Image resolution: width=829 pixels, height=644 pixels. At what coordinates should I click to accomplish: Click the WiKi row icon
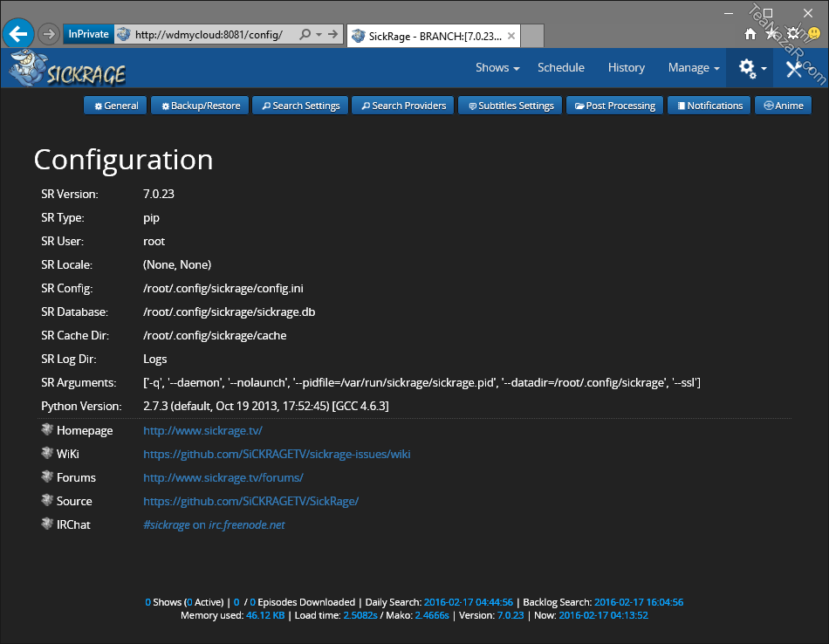pos(47,453)
